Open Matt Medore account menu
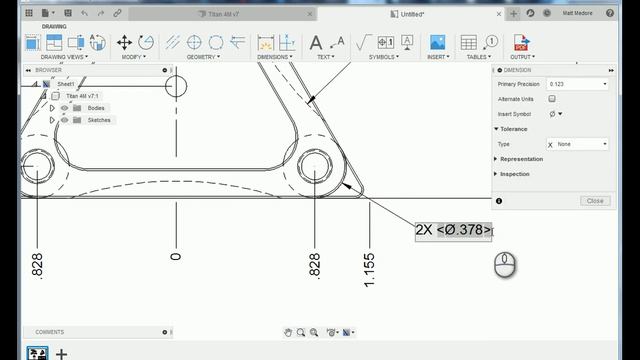This screenshot has height=360, width=640. click(x=577, y=13)
